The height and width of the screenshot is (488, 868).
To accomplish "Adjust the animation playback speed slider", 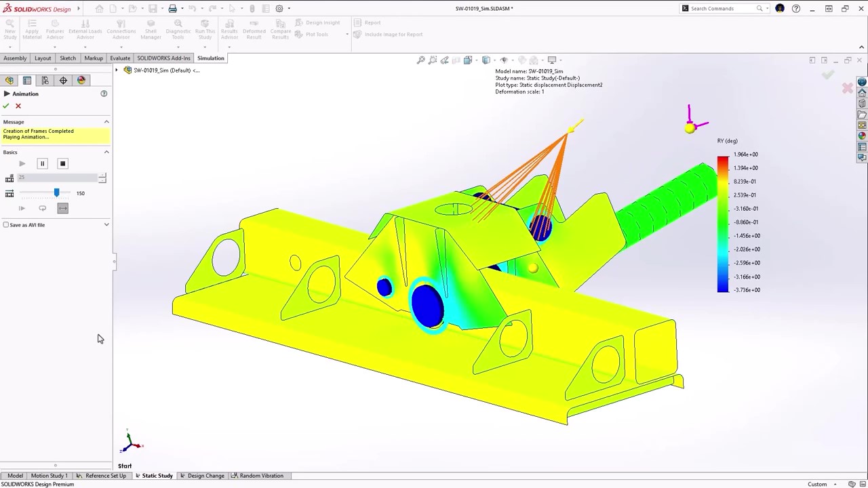I will pyautogui.click(x=56, y=193).
